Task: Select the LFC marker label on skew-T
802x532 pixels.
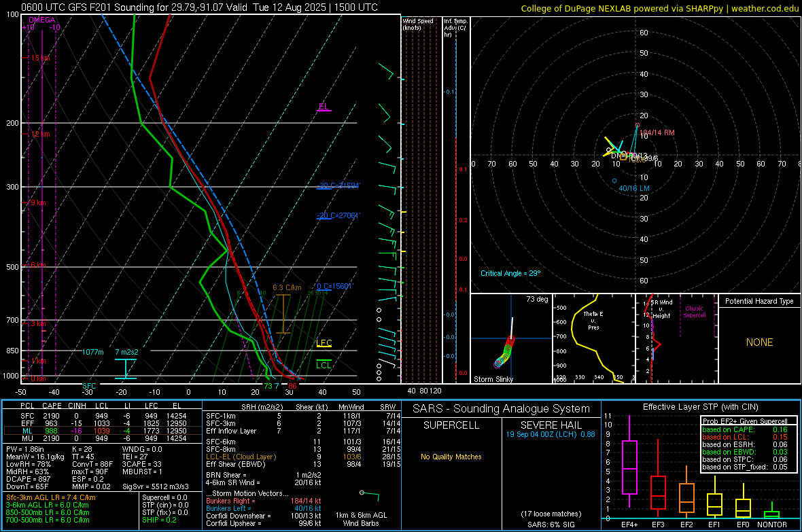Action: (x=324, y=342)
